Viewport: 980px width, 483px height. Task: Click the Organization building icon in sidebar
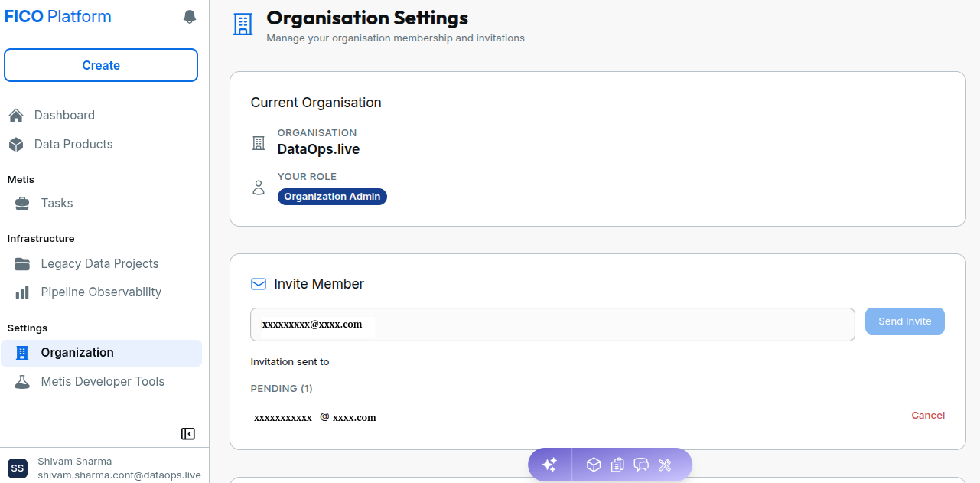coord(22,353)
